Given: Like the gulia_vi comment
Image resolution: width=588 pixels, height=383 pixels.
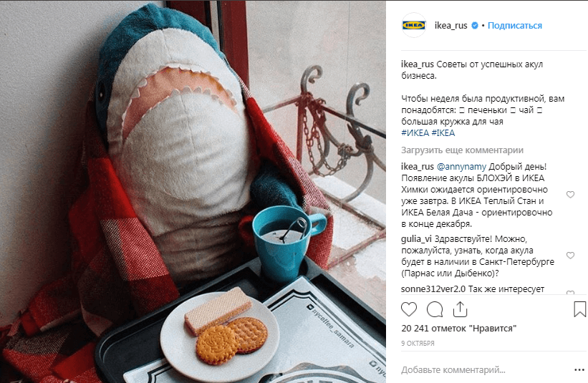Looking at the screenshot, I should (570, 255).
